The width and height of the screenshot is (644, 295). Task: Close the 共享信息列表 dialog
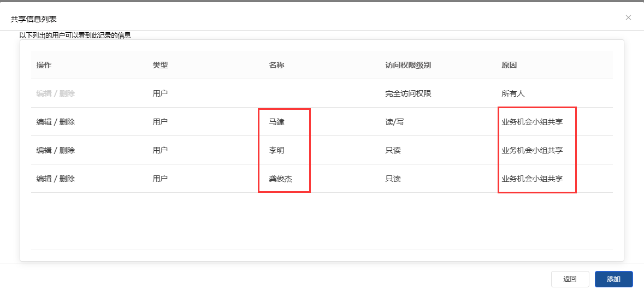tap(628, 17)
